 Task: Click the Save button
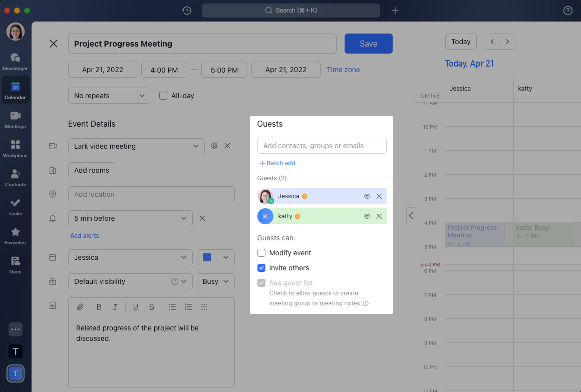tap(368, 44)
